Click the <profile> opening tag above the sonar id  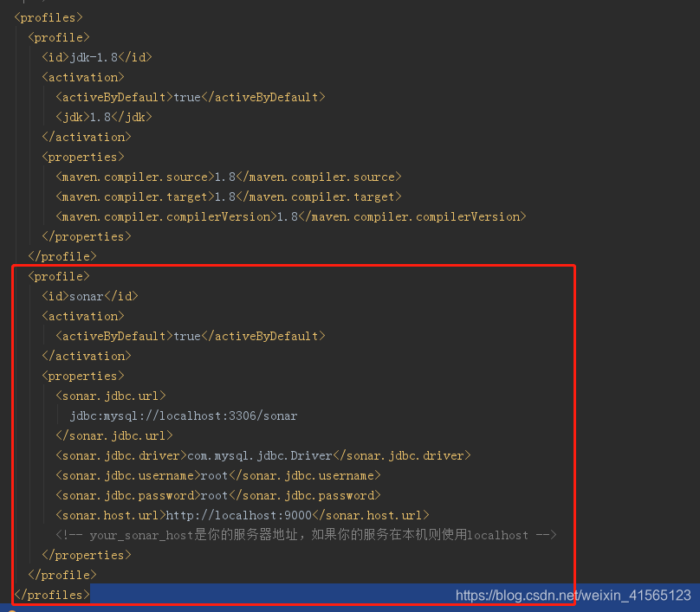click(x=59, y=276)
